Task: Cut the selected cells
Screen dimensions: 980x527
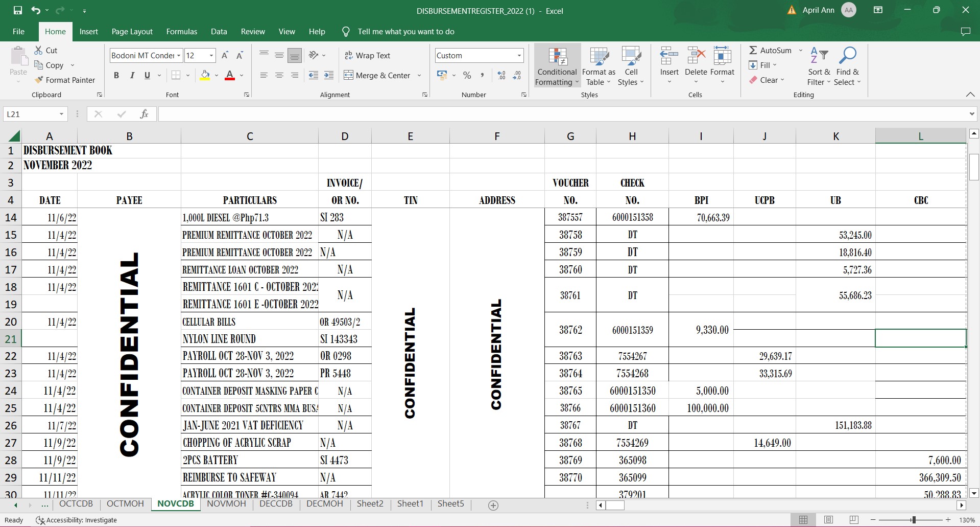Action: tap(46, 50)
